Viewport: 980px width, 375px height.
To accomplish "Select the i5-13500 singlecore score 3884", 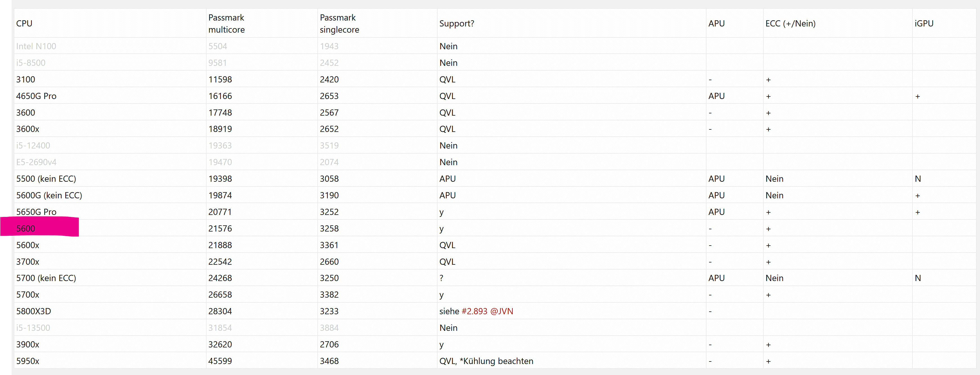I will click(x=329, y=328).
